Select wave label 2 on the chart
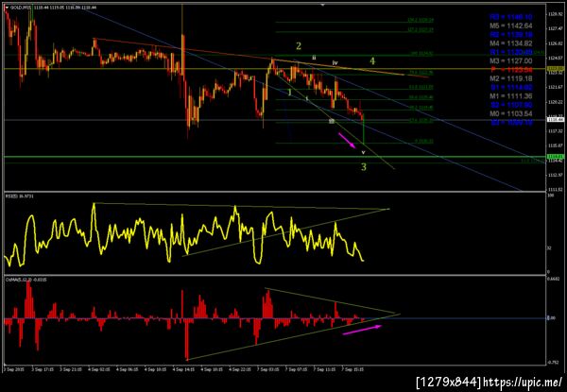Screen dimensions: 567x392 [299, 46]
